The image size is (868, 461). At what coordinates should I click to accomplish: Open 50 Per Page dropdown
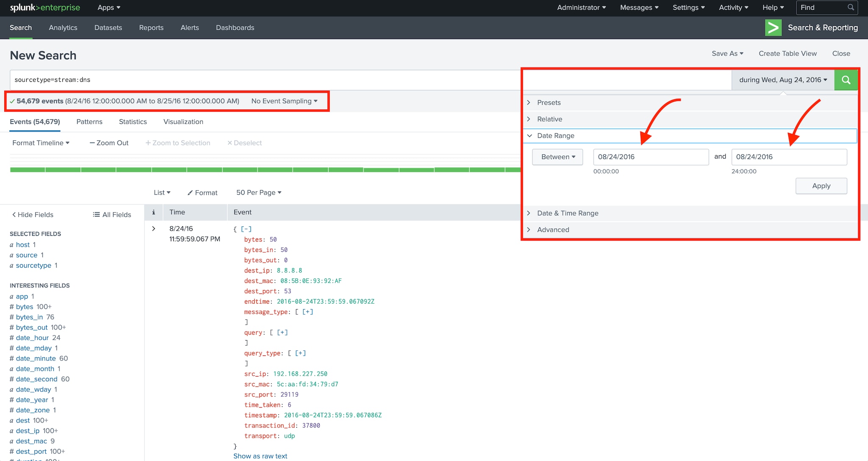[x=259, y=193]
